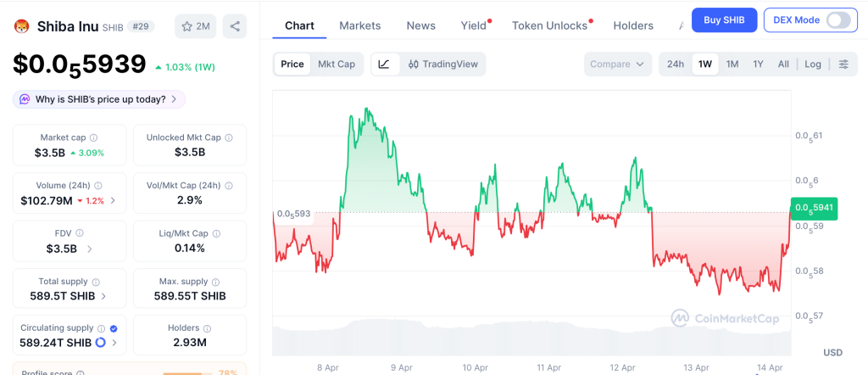
Task: Click the Circulating supply verified badge
Action: tap(114, 327)
